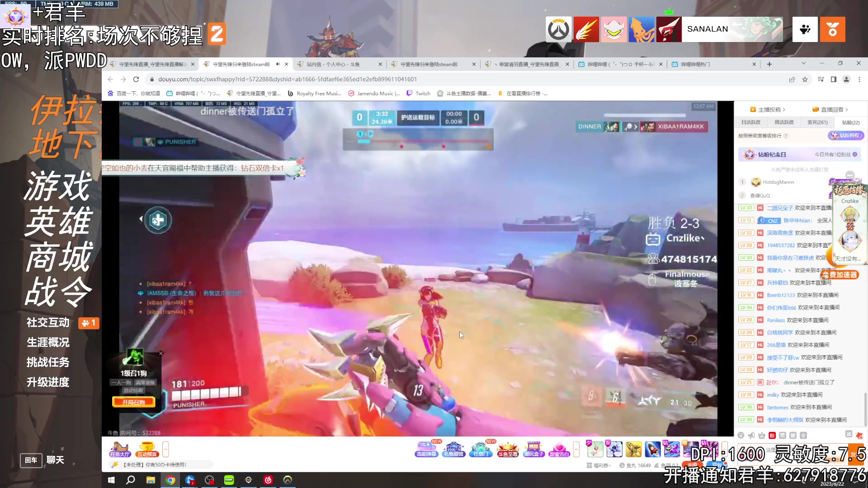Viewport: 868px width, 488px height.
Task: Open 在看直播排行榜 bookmark
Action: pos(523,94)
